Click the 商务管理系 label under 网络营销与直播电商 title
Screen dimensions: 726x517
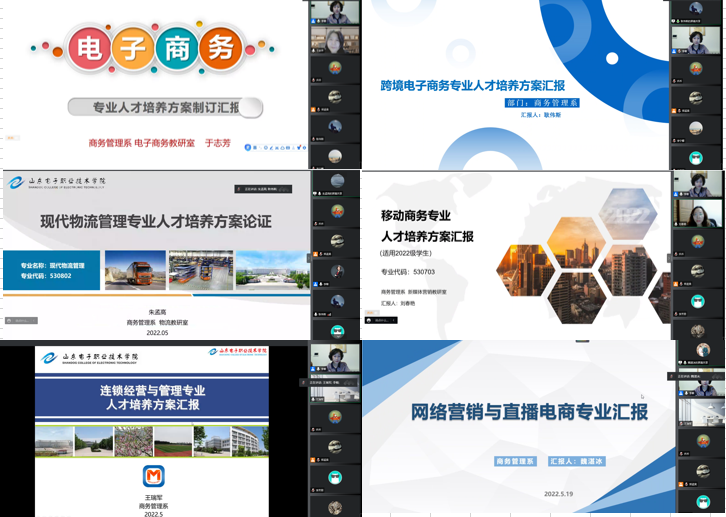click(519, 462)
